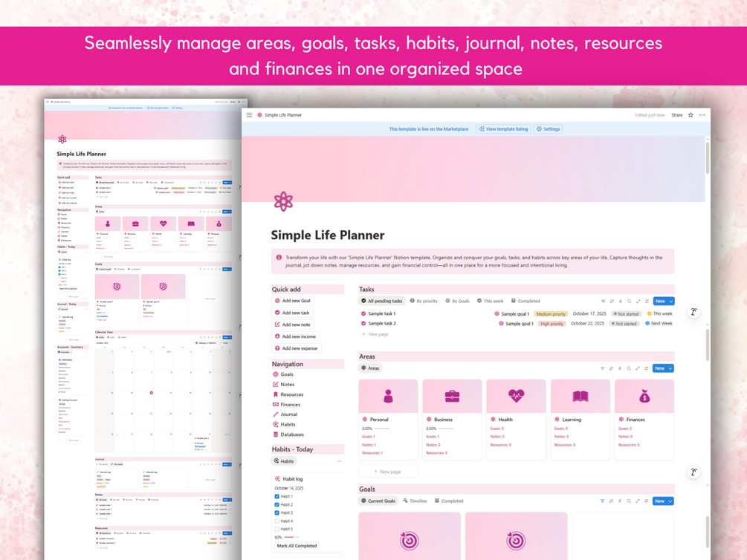This screenshot has height=560, width=747.
Task: Click the filter icon in Areas toolbar
Action: click(x=602, y=368)
